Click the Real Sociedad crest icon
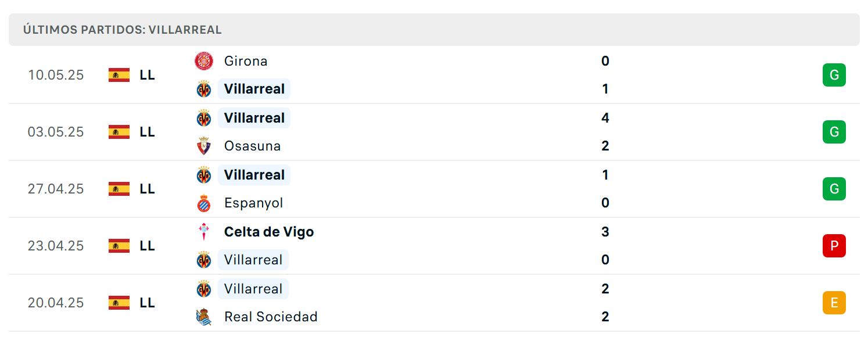Image resolution: width=868 pixels, height=344 pixels. [x=204, y=317]
